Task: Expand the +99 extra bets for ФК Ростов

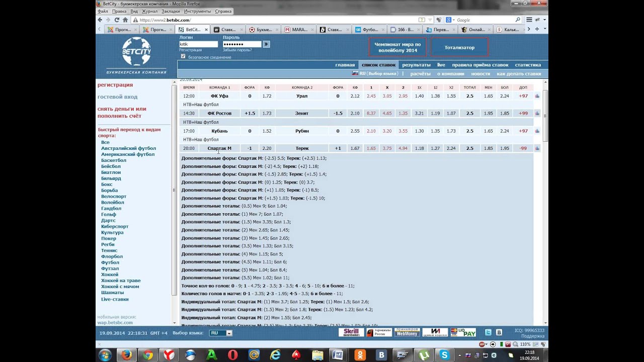Action: (x=523, y=114)
